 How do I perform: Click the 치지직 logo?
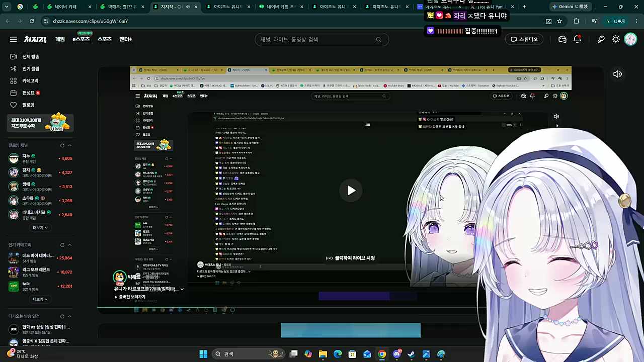click(35, 39)
